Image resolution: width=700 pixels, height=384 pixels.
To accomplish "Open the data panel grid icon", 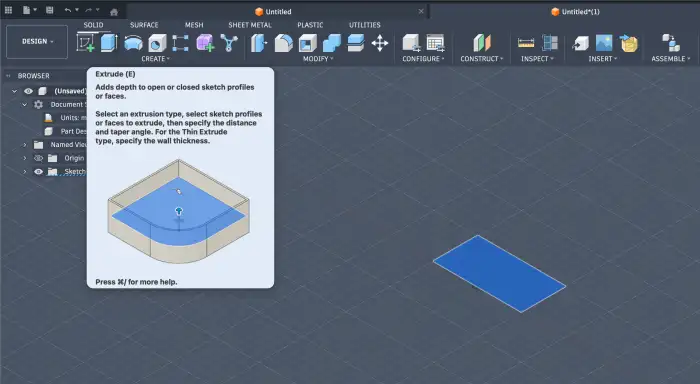I will pyautogui.click(x=8, y=10).
